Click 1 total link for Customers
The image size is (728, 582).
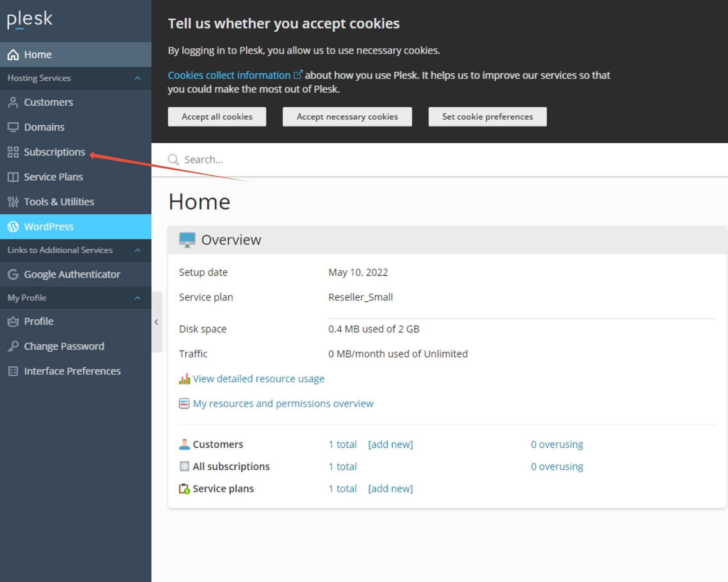(343, 444)
